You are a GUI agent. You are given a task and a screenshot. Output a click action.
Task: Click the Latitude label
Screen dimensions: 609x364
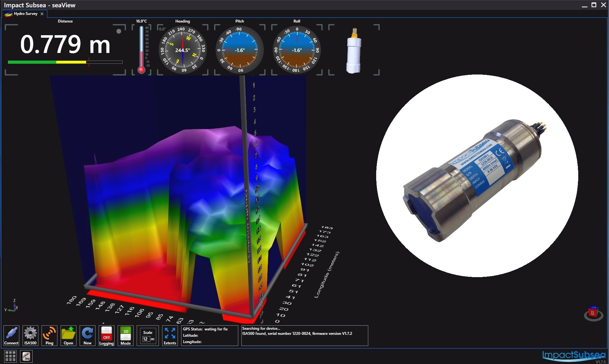click(191, 335)
